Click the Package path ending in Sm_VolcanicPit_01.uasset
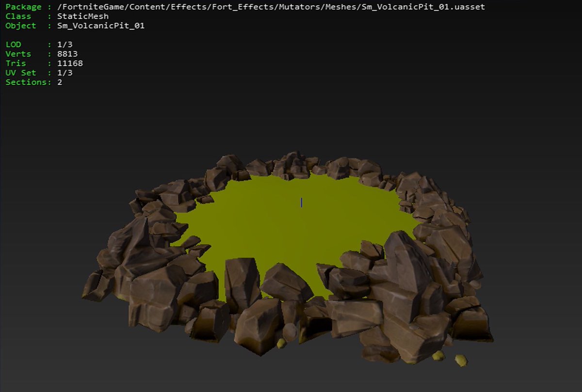The width and height of the screenshot is (582, 392). [271, 7]
